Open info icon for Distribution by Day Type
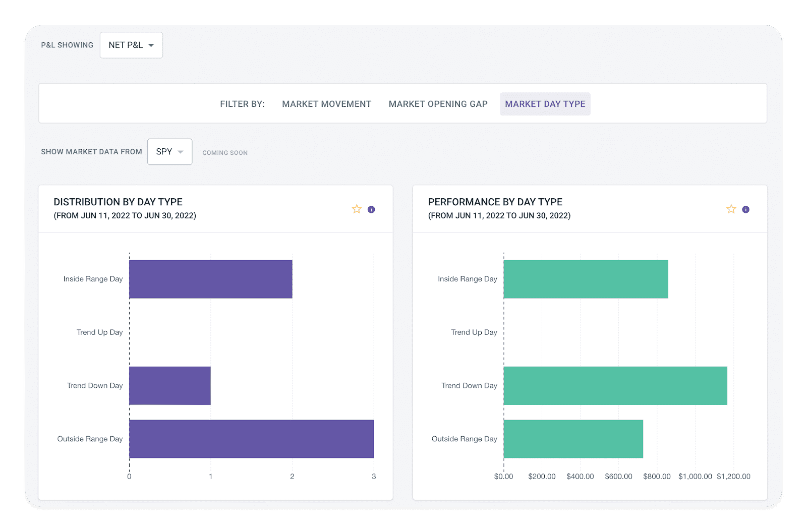 pyautogui.click(x=371, y=209)
